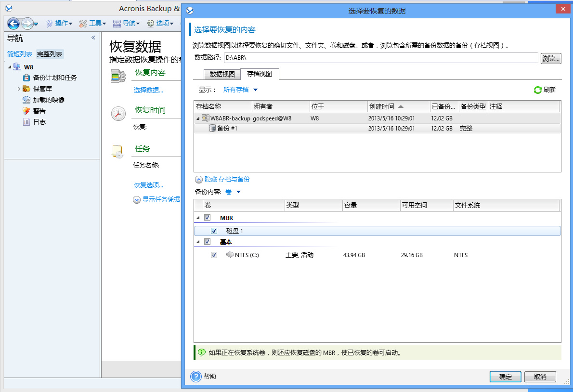573x392 pixels.
Task: Open the 备份内容 卷 dropdown
Action: pyautogui.click(x=233, y=192)
